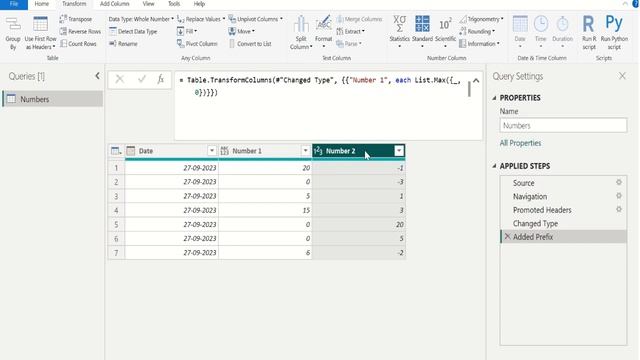Click inside the formula bar text
This screenshot has width=640, height=360.
point(320,86)
